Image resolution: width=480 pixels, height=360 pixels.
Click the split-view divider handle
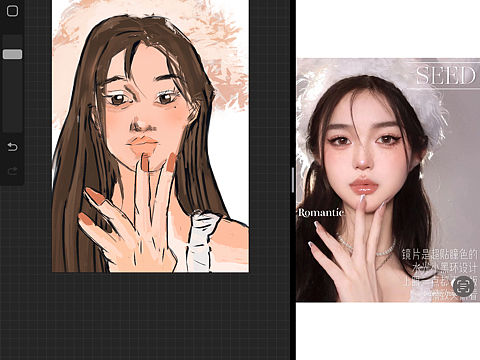[x=293, y=180]
